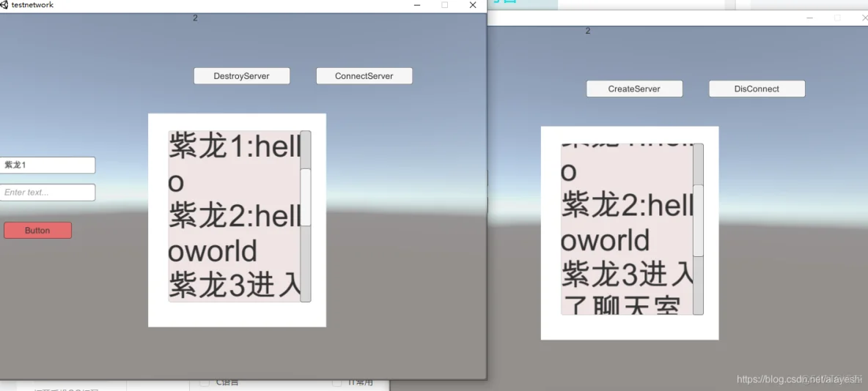Image resolution: width=868 pixels, height=391 pixels.
Task: Click the maximize button of the right window
Action: (x=837, y=18)
